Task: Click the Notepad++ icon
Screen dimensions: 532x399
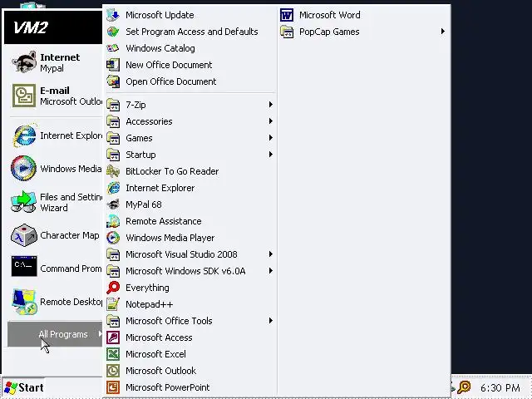Action: pos(113,304)
